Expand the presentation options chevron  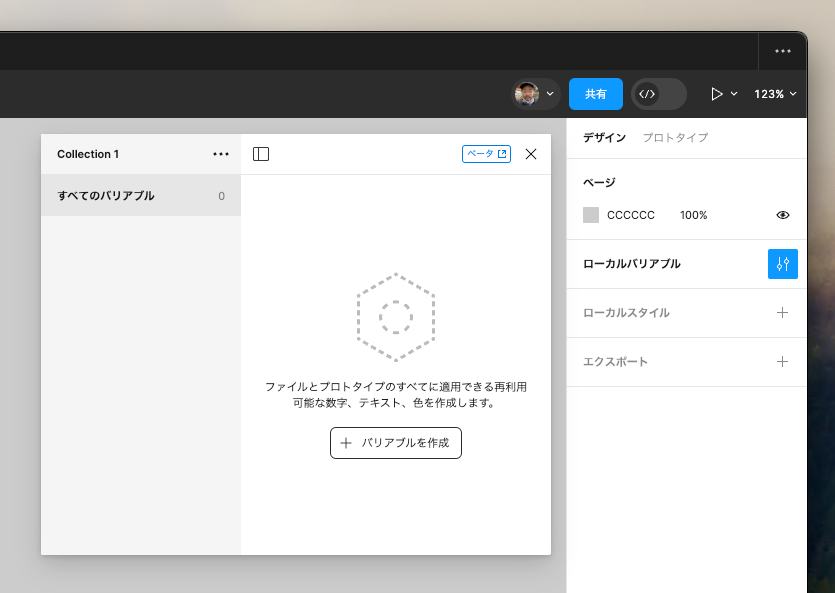(x=734, y=94)
